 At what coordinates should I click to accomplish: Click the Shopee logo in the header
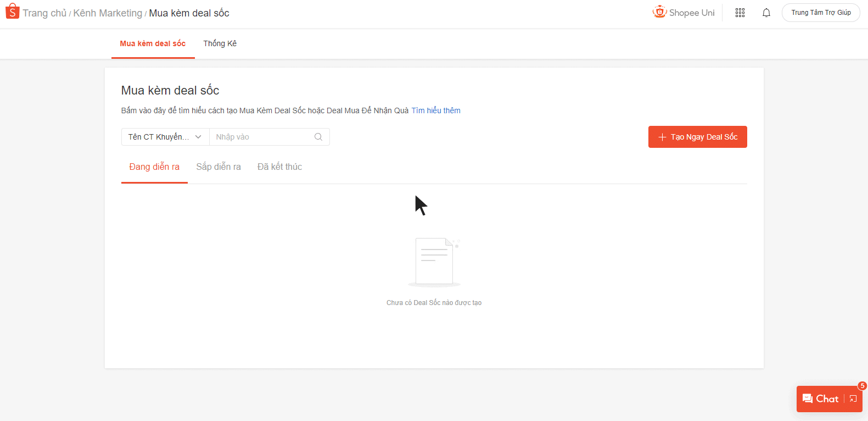pos(12,12)
